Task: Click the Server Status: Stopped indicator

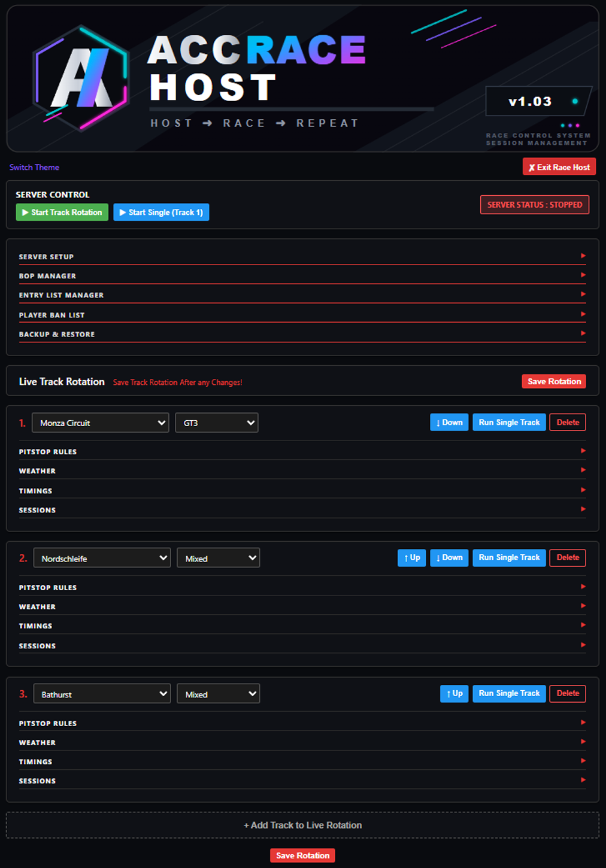Action: click(535, 205)
